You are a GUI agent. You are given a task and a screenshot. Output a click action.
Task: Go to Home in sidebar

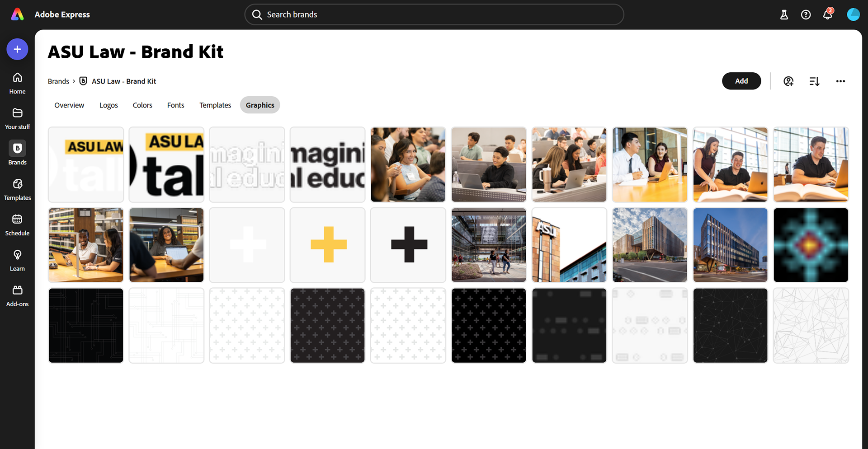click(x=17, y=84)
